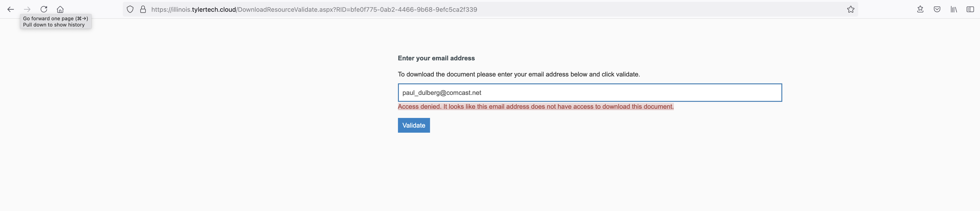Open the bookmarks menu toolbar icon
980x211 pixels.
(920, 9)
